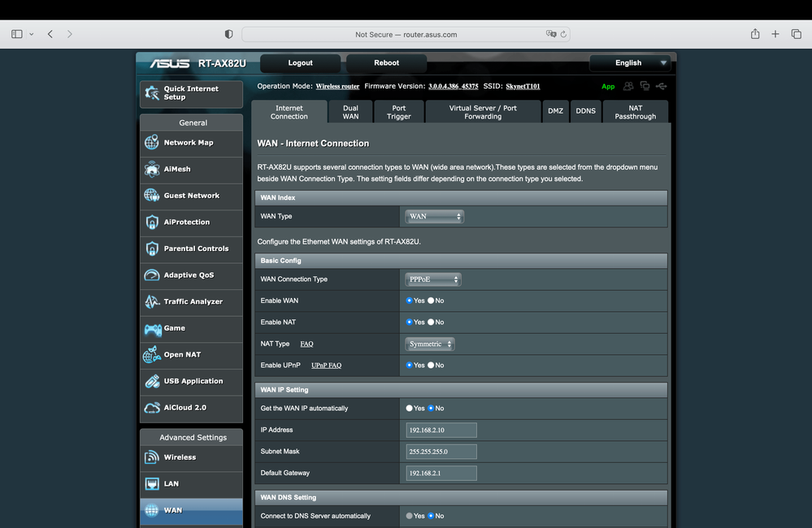Click the Reboot button

(386, 63)
